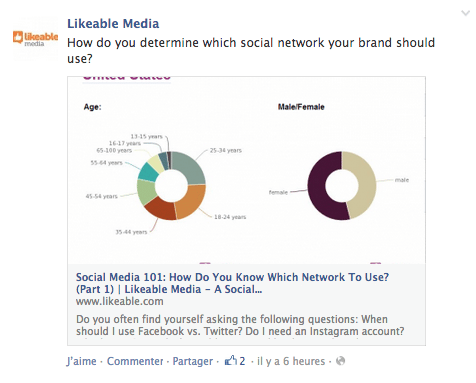Click the article description text snippet

point(240,325)
